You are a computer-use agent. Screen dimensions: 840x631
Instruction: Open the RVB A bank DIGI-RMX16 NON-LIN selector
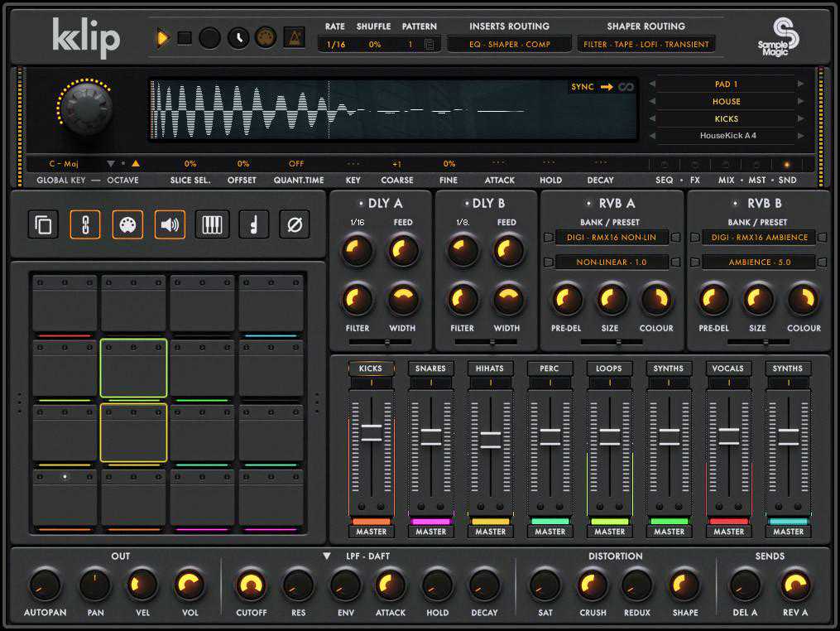coord(612,238)
